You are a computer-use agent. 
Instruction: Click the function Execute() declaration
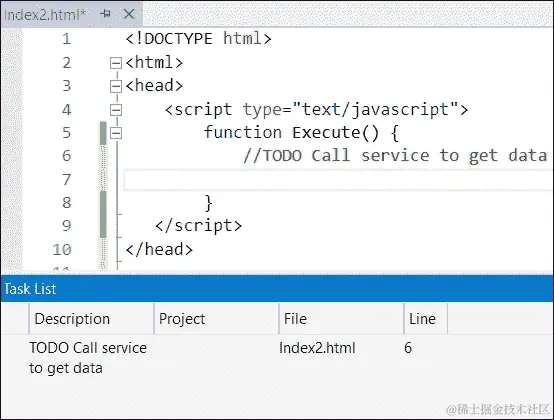[301, 133]
